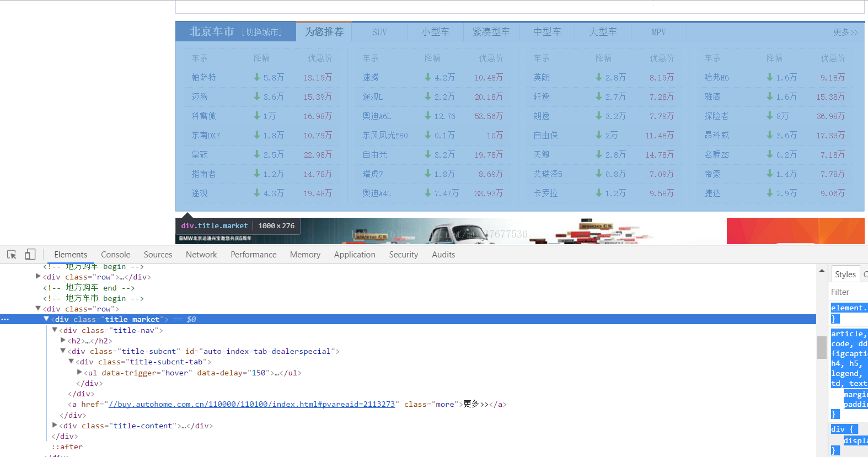Viewport: 868px width, 457px height.
Task: Open the 科雷傲 car link
Action: [204, 116]
